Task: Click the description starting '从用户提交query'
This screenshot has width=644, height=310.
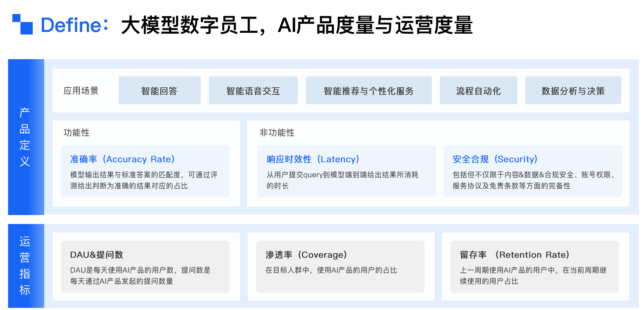Action: point(342,180)
